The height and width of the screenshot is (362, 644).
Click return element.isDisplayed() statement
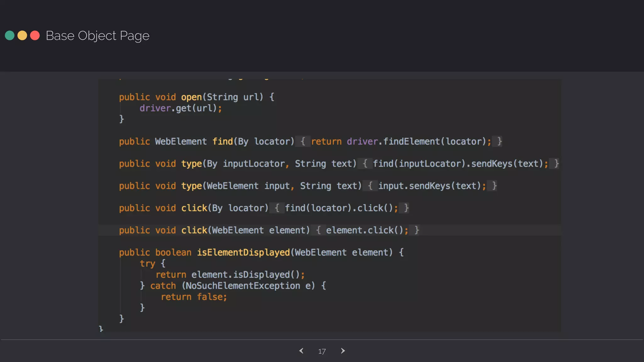point(230,275)
